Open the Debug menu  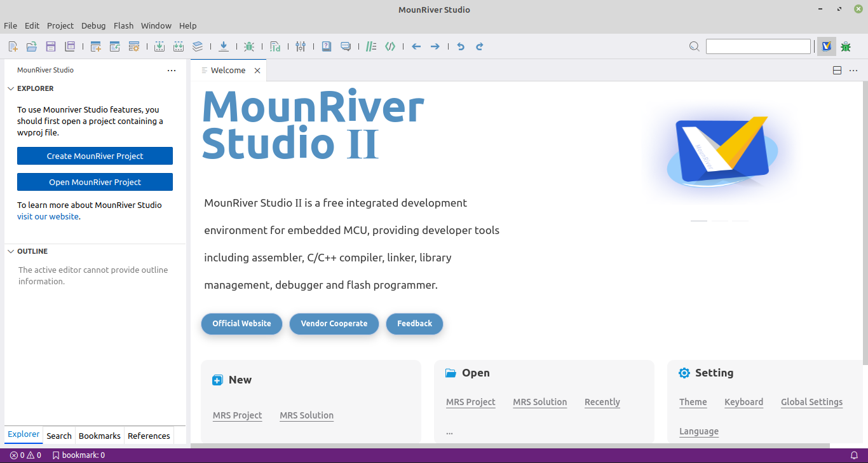coord(93,25)
